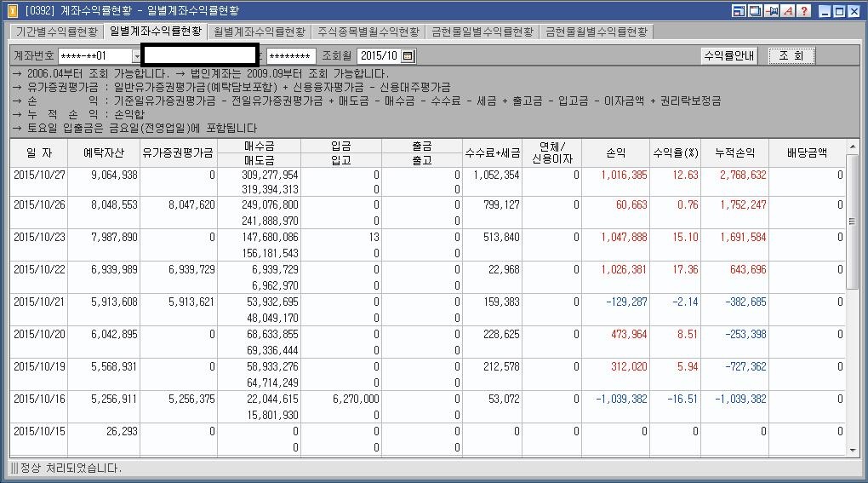Switch to the 금현물일별수익률현황 tab
This screenshot has height=483, width=868.
[x=483, y=32]
